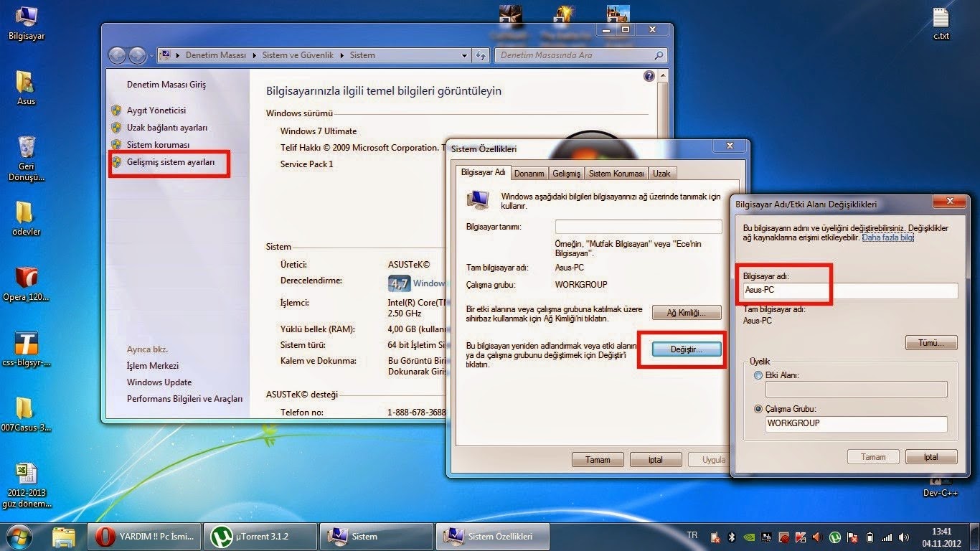The image size is (980, 551).
Task: Click the Bilgisayar adı text field
Action: tap(850, 291)
